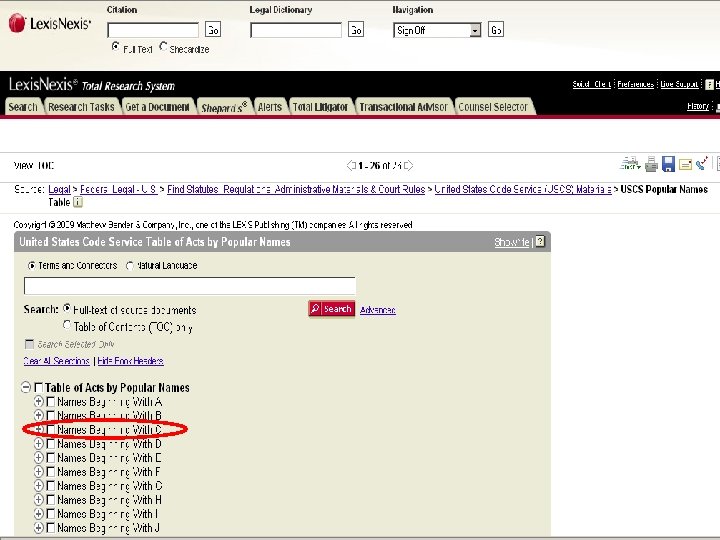Click the Go button next to Navigation dropdown
The width and height of the screenshot is (720, 540).
point(496,30)
